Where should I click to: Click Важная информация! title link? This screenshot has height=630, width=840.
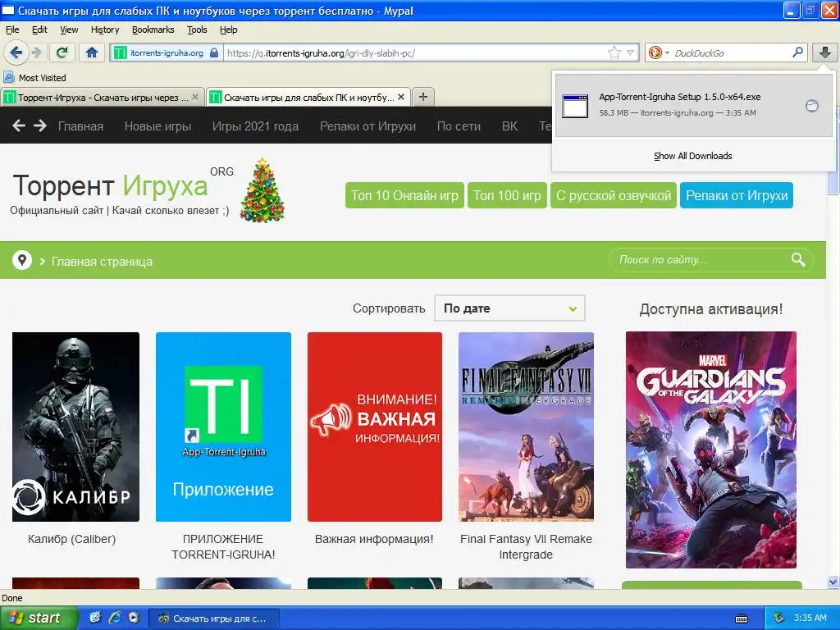[x=374, y=539]
